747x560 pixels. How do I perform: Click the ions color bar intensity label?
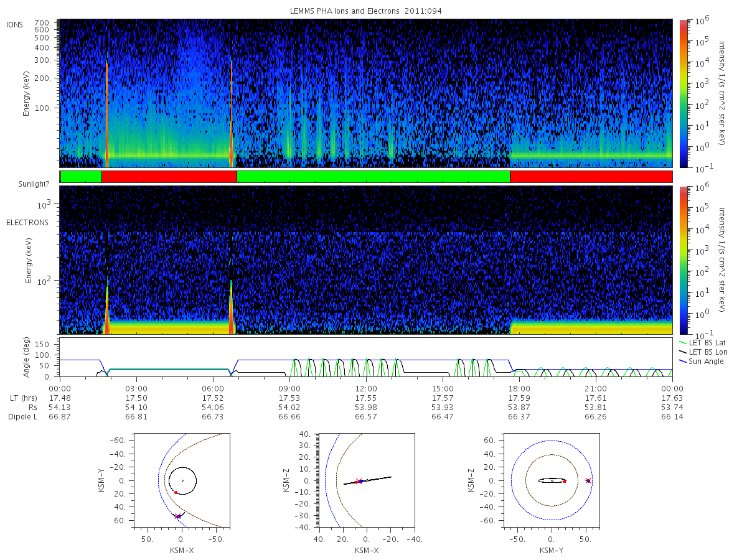(723, 93)
